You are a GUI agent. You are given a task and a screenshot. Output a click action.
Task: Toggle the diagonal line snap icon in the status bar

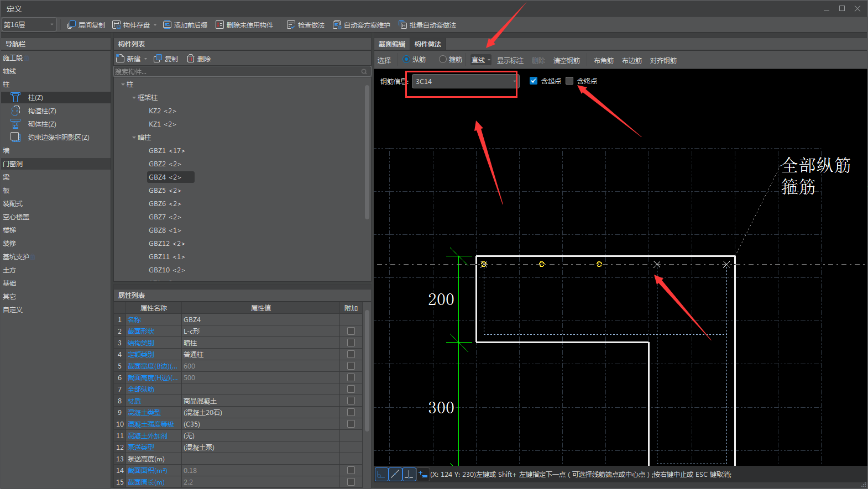tap(395, 474)
